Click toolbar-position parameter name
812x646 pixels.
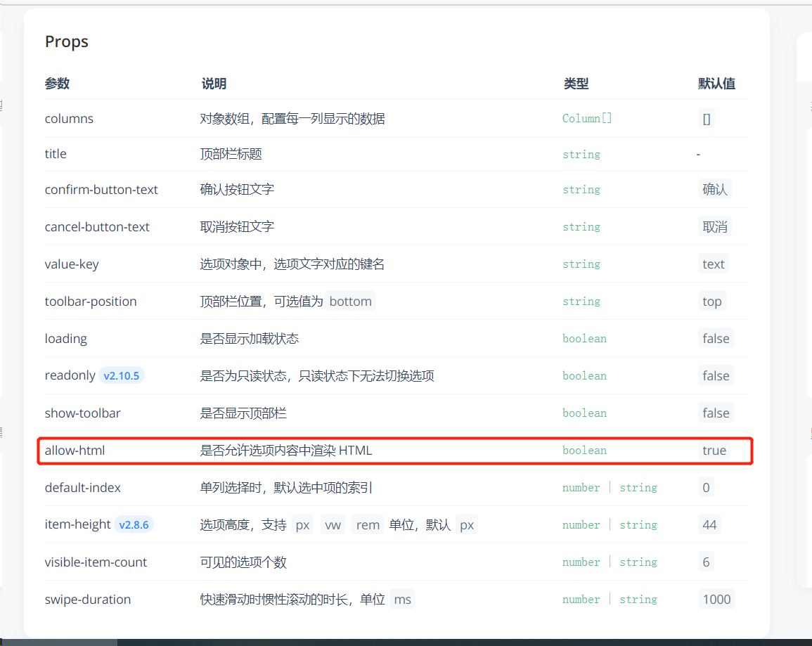pyautogui.click(x=91, y=302)
